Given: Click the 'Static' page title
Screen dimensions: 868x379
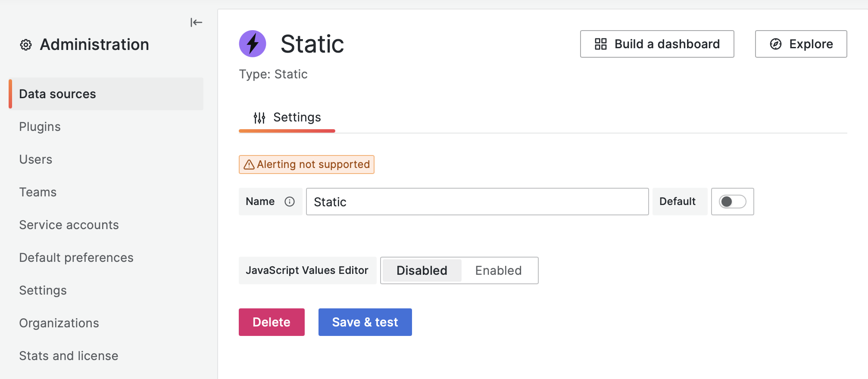Looking at the screenshot, I should tap(312, 44).
